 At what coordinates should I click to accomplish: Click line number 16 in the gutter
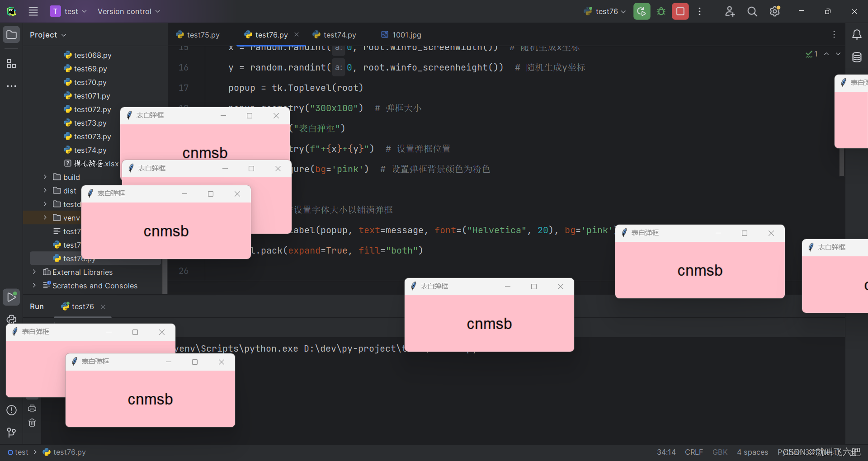tap(184, 67)
